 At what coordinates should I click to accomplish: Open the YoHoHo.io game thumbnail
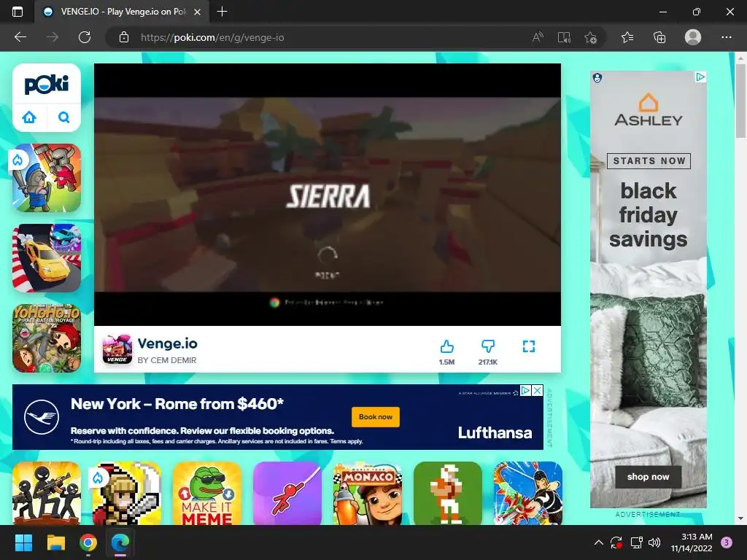pos(47,338)
